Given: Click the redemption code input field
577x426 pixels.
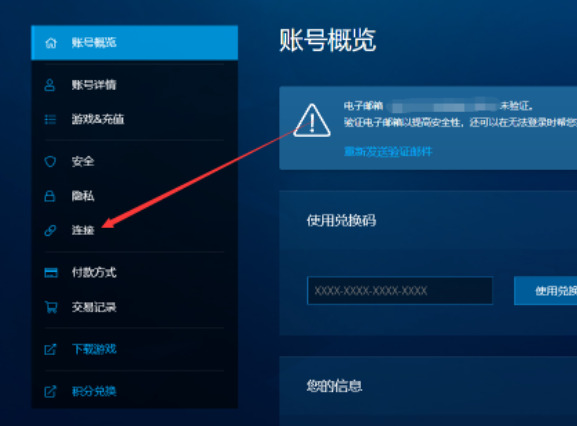Looking at the screenshot, I should tap(400, 291).
